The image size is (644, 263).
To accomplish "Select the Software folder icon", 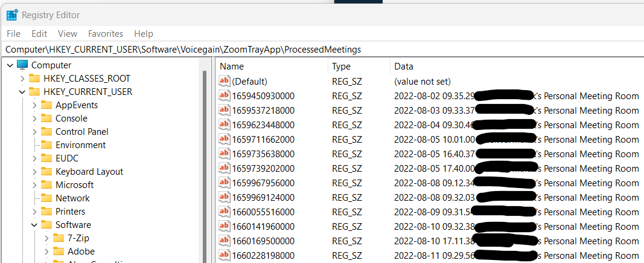I will click(46, 224).
